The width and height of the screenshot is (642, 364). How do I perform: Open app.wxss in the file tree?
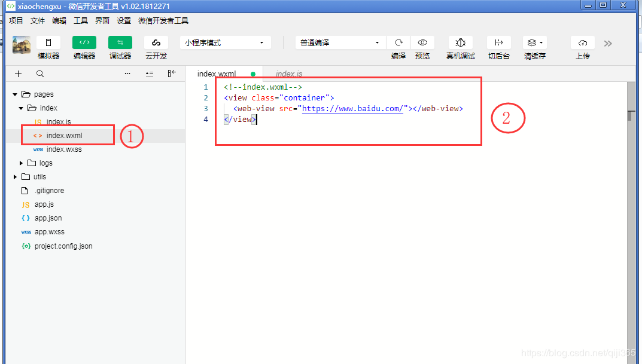tap(49, 232)
